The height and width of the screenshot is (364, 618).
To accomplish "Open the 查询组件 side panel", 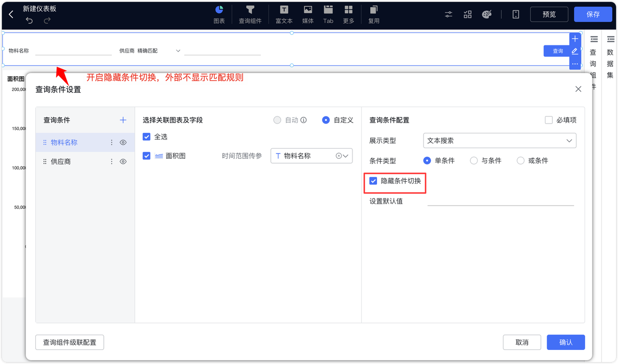I will 593,62.
